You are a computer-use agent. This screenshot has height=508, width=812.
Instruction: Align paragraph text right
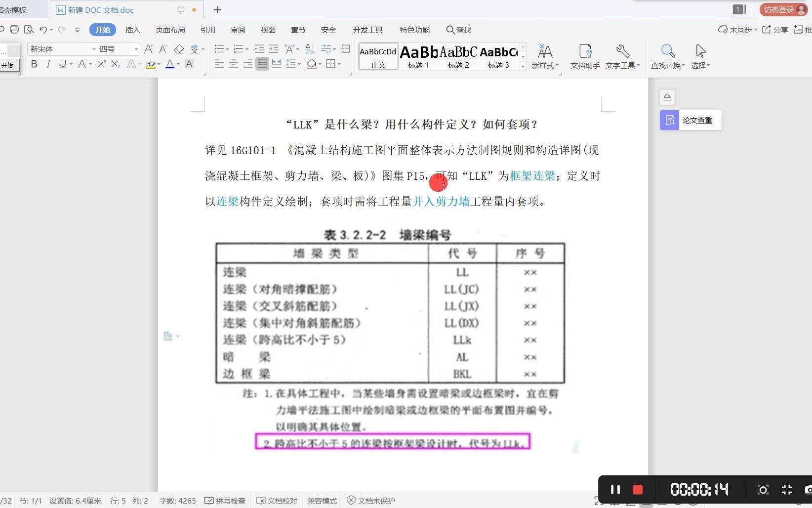click(x=248, y=64)
